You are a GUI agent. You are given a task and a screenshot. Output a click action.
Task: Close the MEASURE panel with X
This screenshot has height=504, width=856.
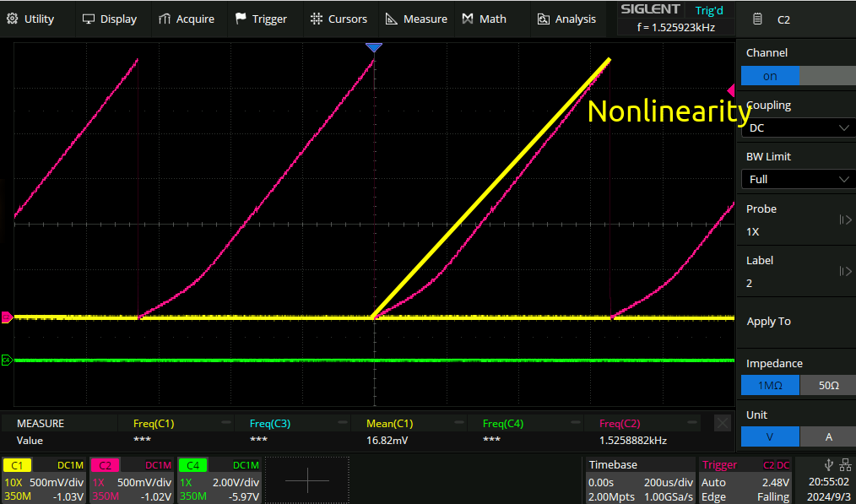pyautogui.click(x=722, y=423)
